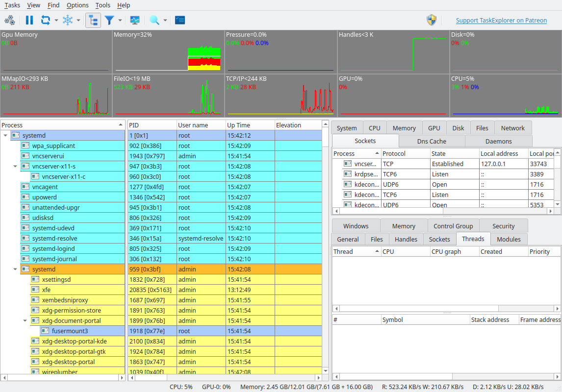Open the Options menu
This screenshot has height=392, width=562.
[x=77, y=5]
